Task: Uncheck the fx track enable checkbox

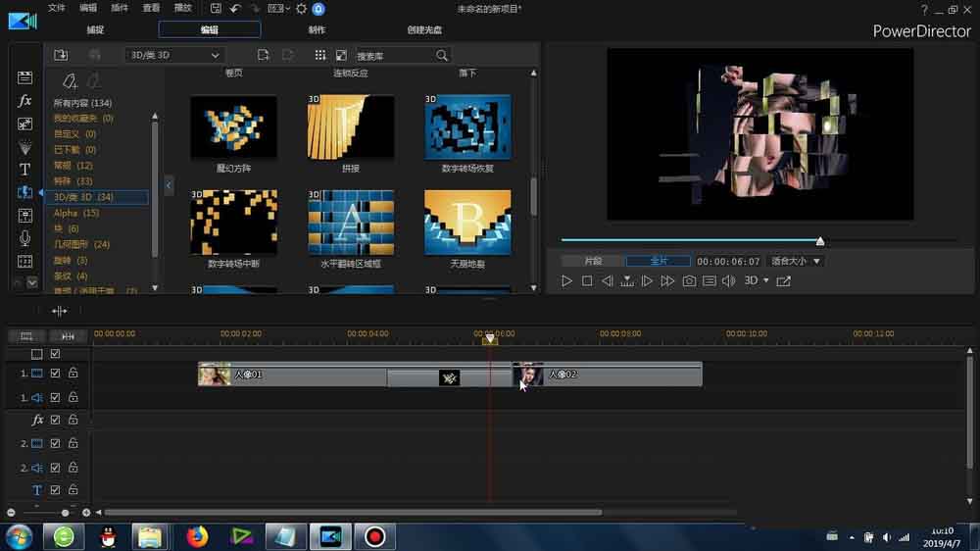Action: 56,420
